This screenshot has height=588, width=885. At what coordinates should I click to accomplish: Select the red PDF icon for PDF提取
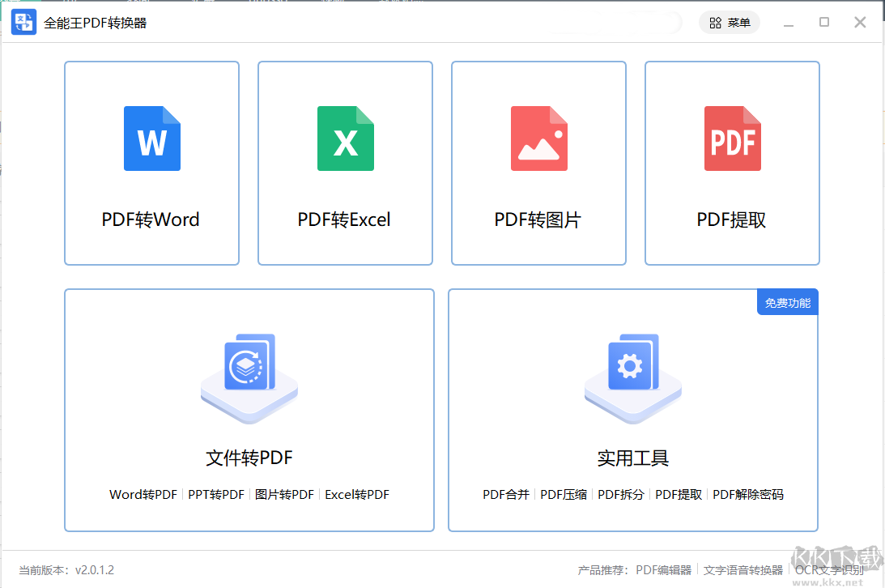[x=732, y=138]
